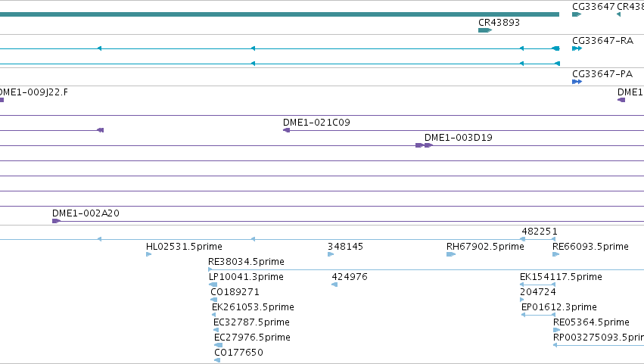Viewport: 644px width, 364px height.
Task: Click the EC27976.5prime label
Action: tap(252, 338)
